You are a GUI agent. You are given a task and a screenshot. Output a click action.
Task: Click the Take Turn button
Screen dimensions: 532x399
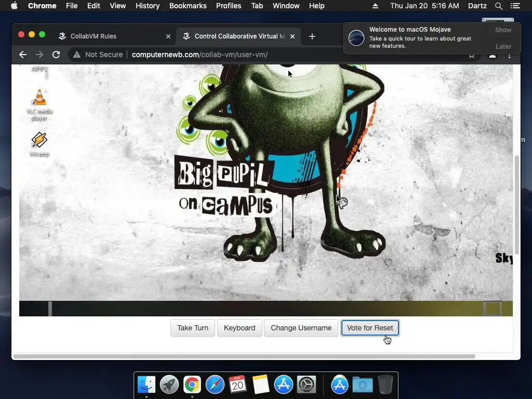pyautogui.click(x=193, y=328)
